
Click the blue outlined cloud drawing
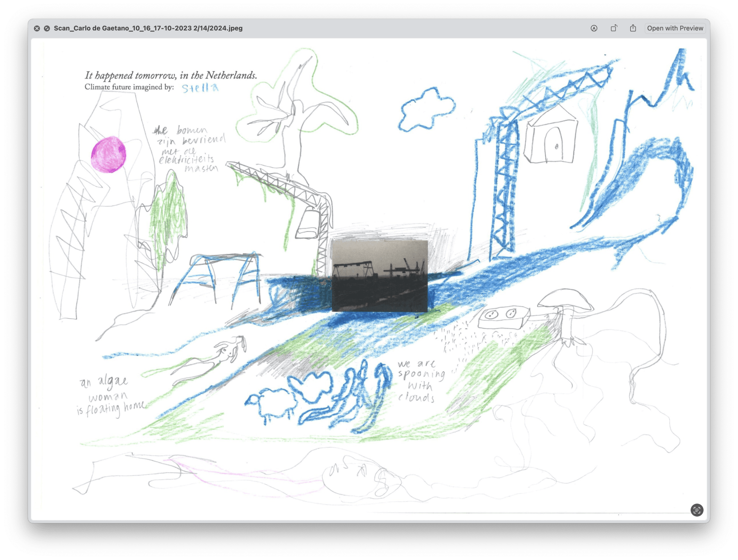click(427, 110)
